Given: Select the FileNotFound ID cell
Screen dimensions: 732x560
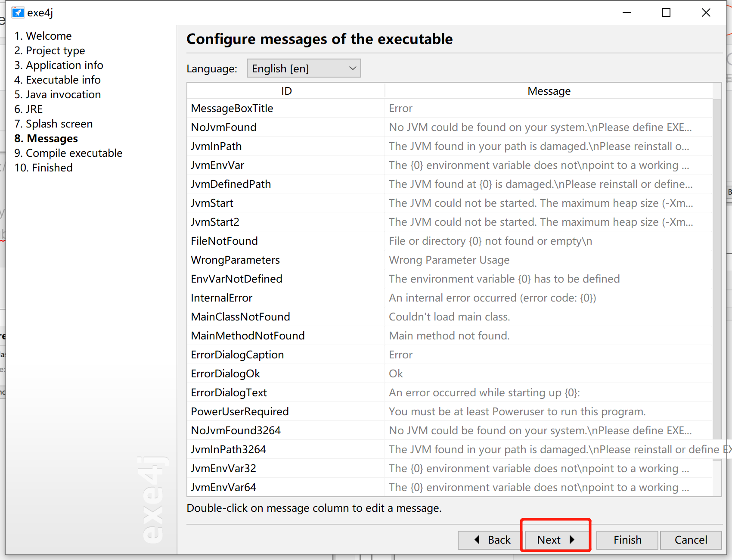Looking at the screenshot, I should click(286, 241).
